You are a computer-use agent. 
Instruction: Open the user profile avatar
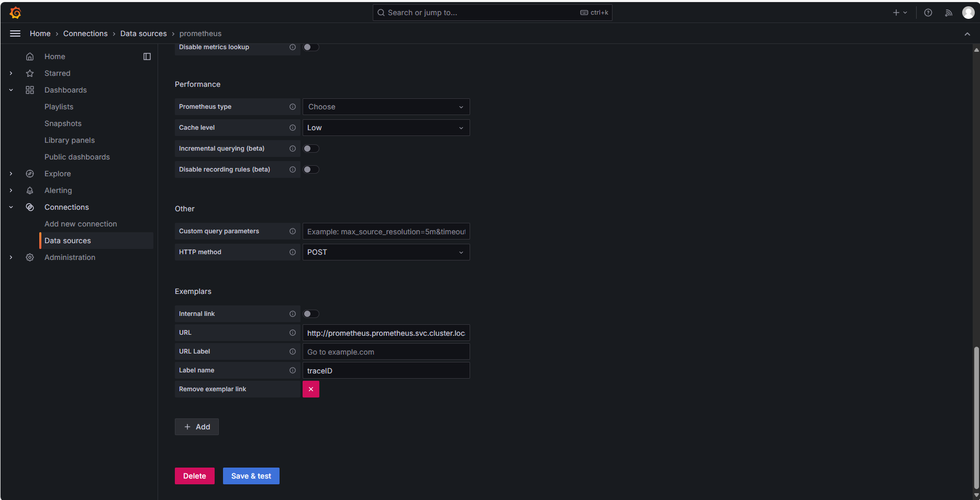[968, 13]
